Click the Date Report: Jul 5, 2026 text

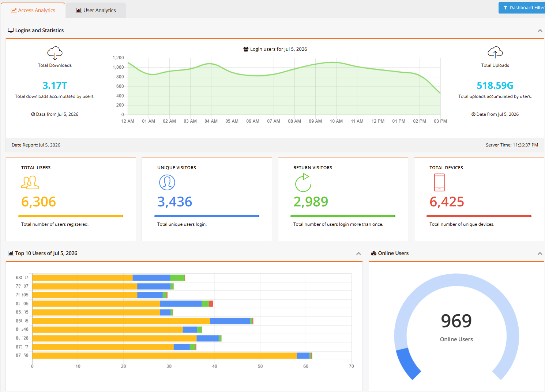(x=36, y=145)
